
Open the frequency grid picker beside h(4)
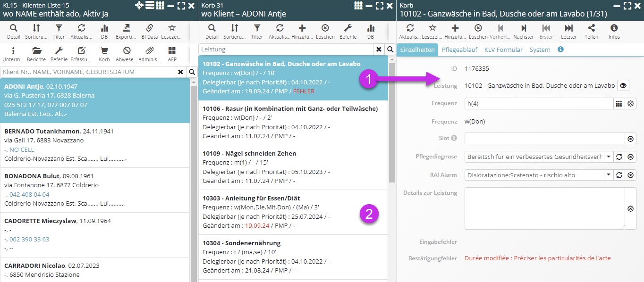point(619,103)
